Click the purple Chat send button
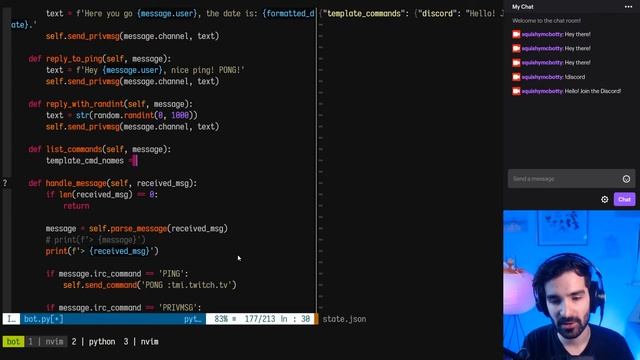The height and width of the screenshot is (360, 640). 624,199
